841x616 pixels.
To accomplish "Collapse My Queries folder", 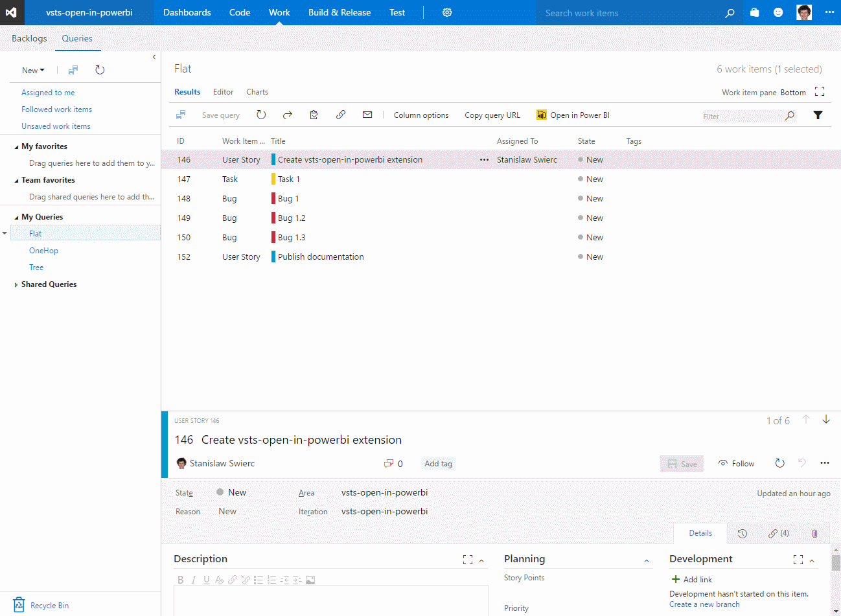I will pyautogui.click(x=16, y=218).
